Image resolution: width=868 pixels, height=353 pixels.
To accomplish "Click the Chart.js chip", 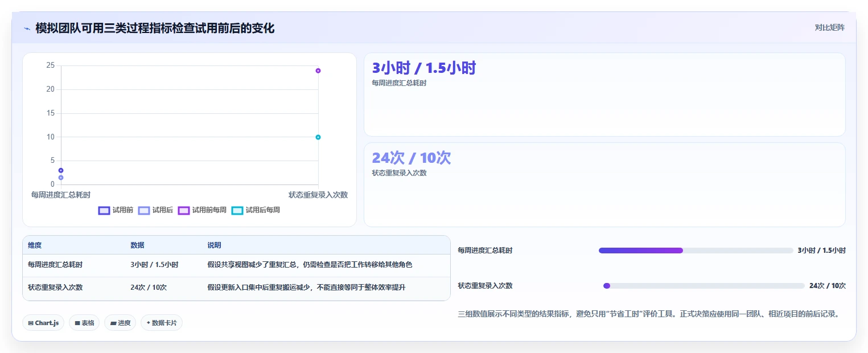I will [x=43, y=323].
